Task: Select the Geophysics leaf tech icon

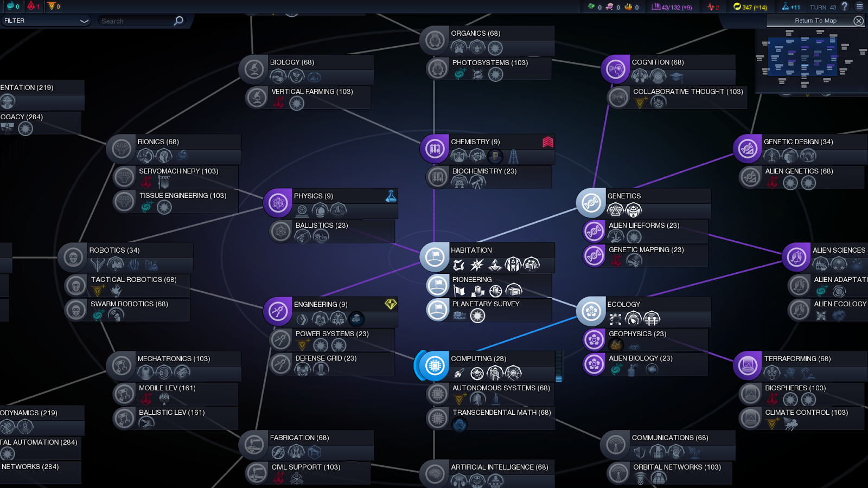Action: coord(594,340)
